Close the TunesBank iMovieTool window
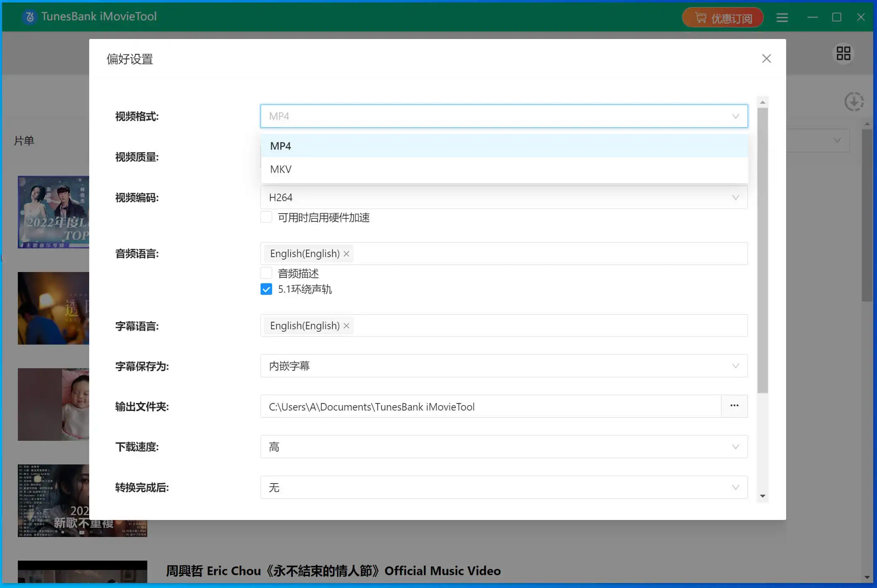The width and height of the screenshot is (877, 588). point(860,17)
